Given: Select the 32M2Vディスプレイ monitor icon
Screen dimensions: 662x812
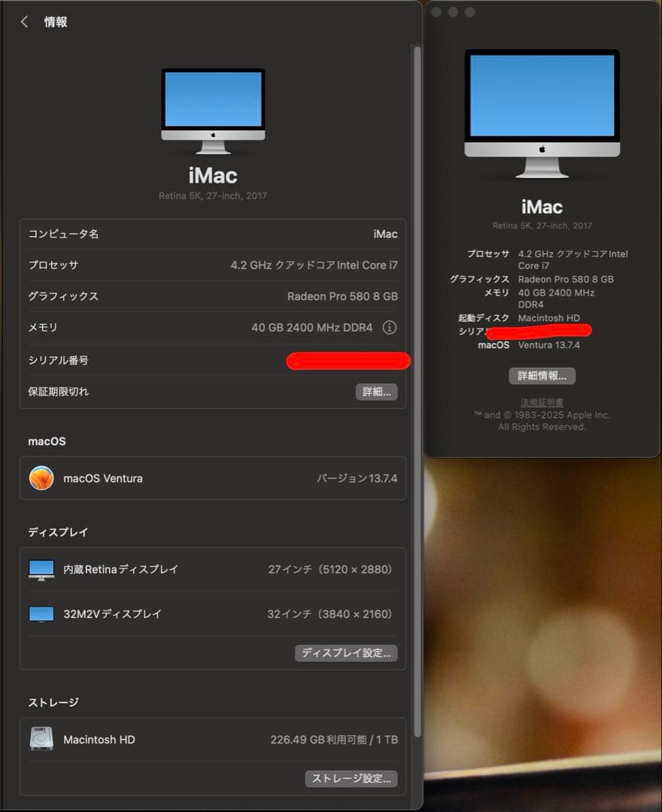Looking at the screenshot, I should coord(39,614).
